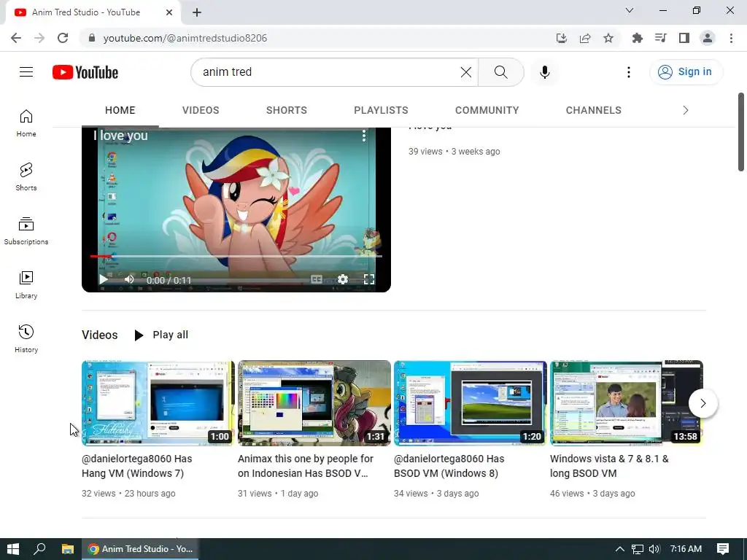Open the Videos section heading
The image size is (747, 560).
tap(99, 335)
